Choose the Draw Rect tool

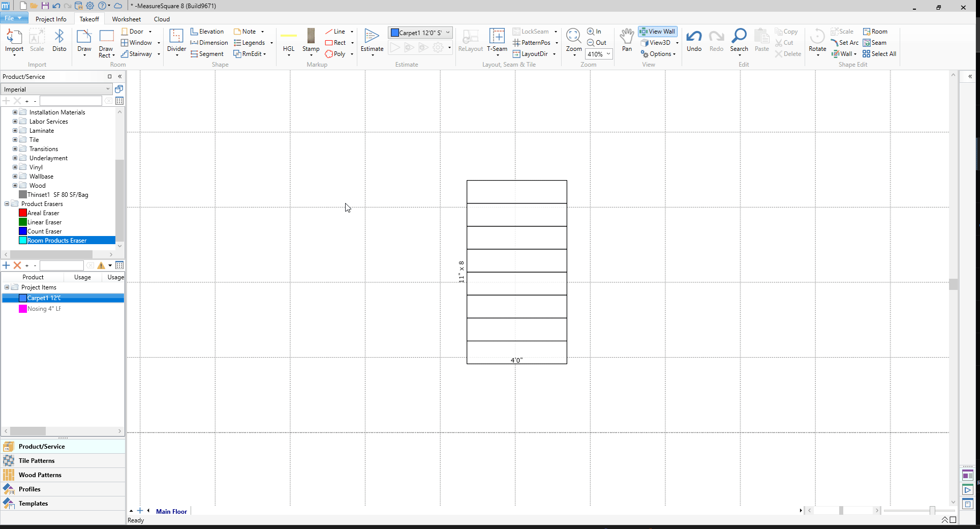106,43
